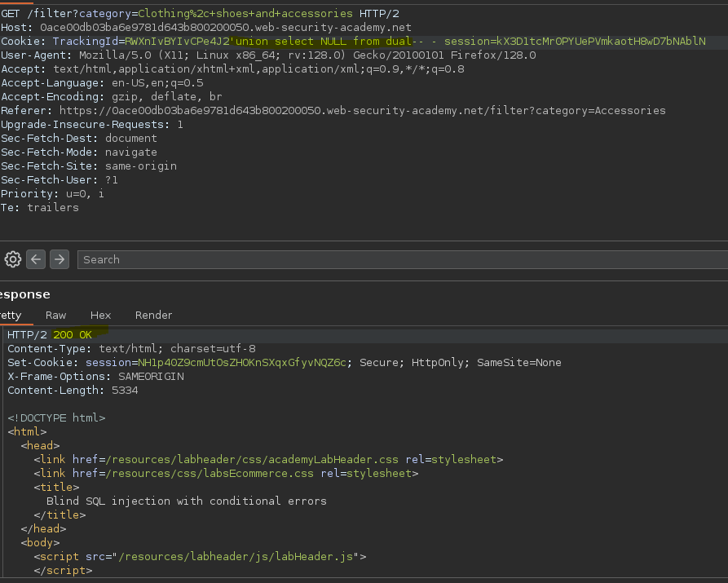Go to previous search match arrow

coord(36,259)
